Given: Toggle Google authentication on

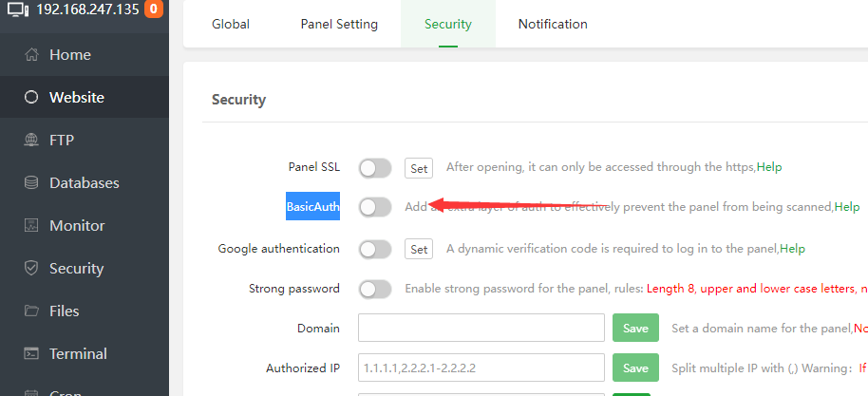Looking at the screenshot, I should [375, 249].
